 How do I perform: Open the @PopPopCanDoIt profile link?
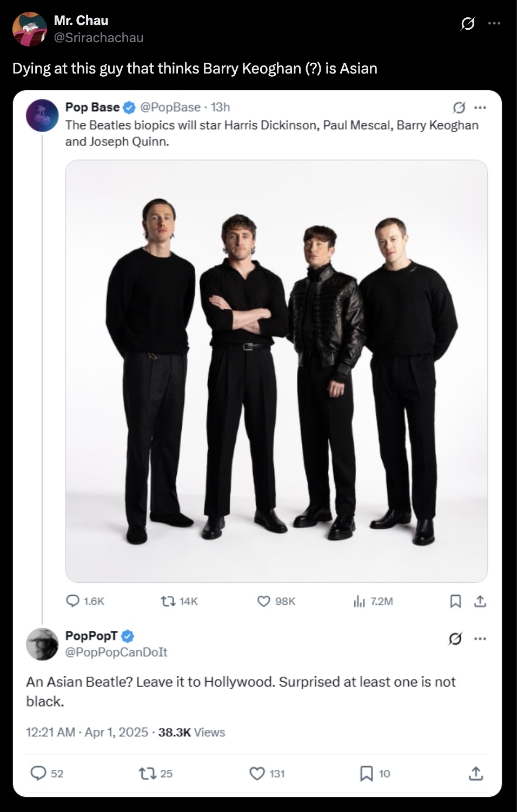116,652
